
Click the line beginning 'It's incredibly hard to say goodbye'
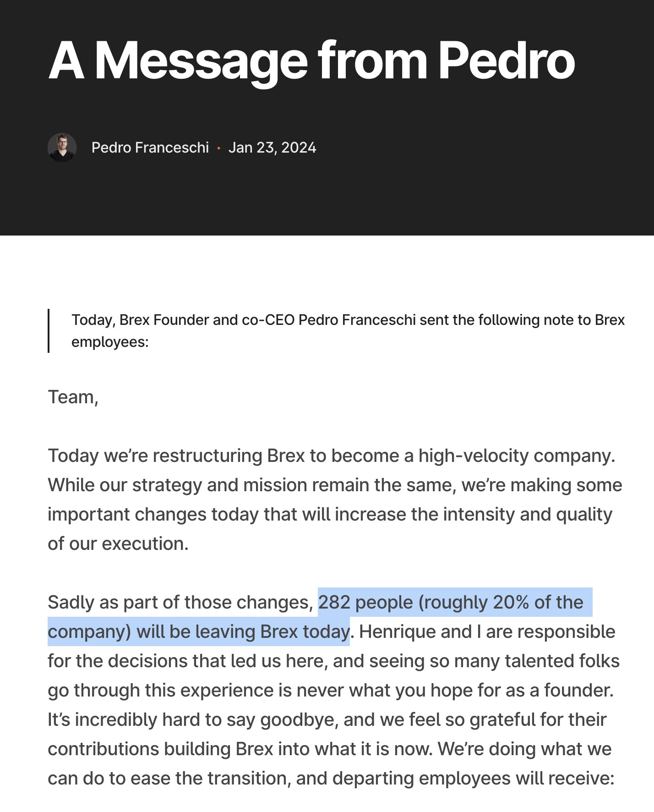[x=327, y=719]
